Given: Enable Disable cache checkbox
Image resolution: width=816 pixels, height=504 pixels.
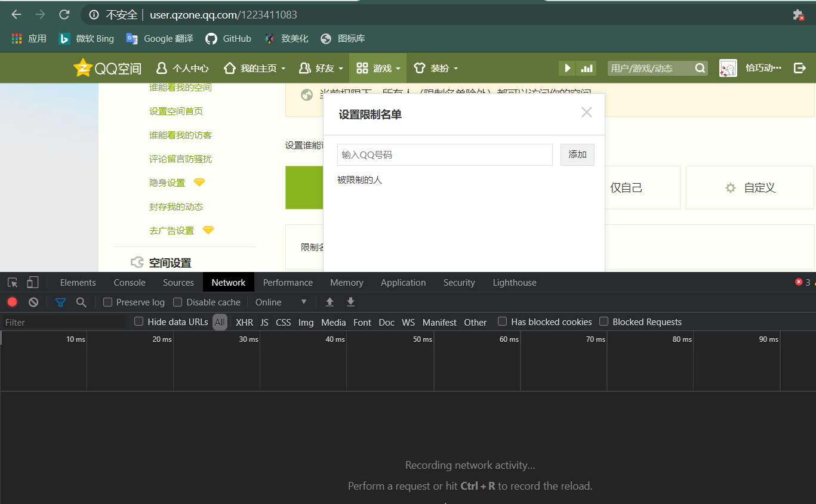Looking at the screenshot, I should coord(177,302).
